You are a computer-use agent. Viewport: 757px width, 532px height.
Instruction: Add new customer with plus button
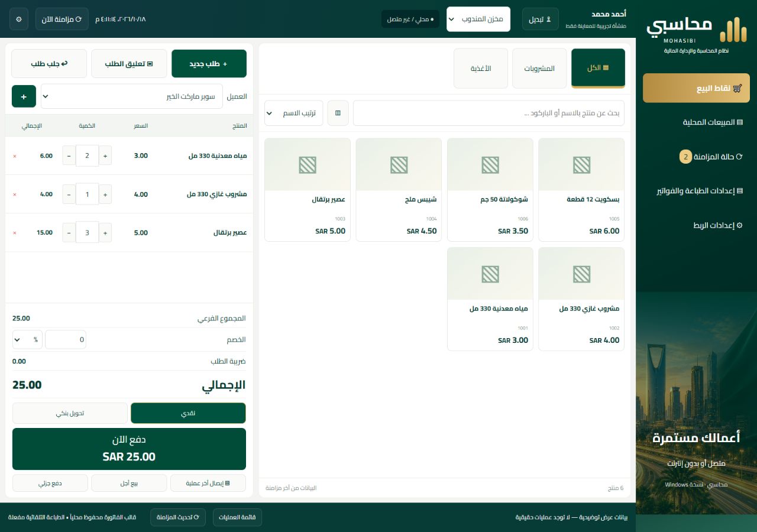pos(24,96)
